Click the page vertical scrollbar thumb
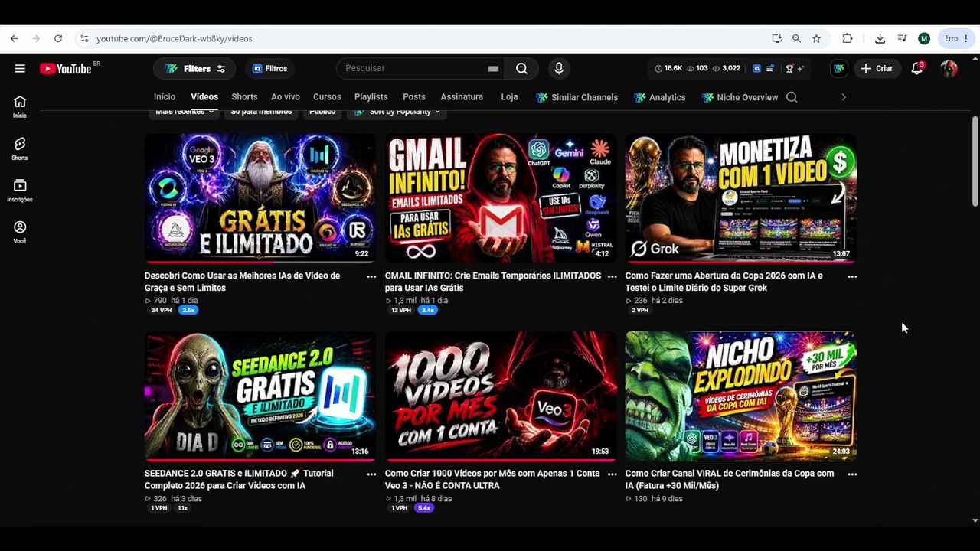This screenshot has height=551, width=980. pyautogui.click(x=975, y=161)
